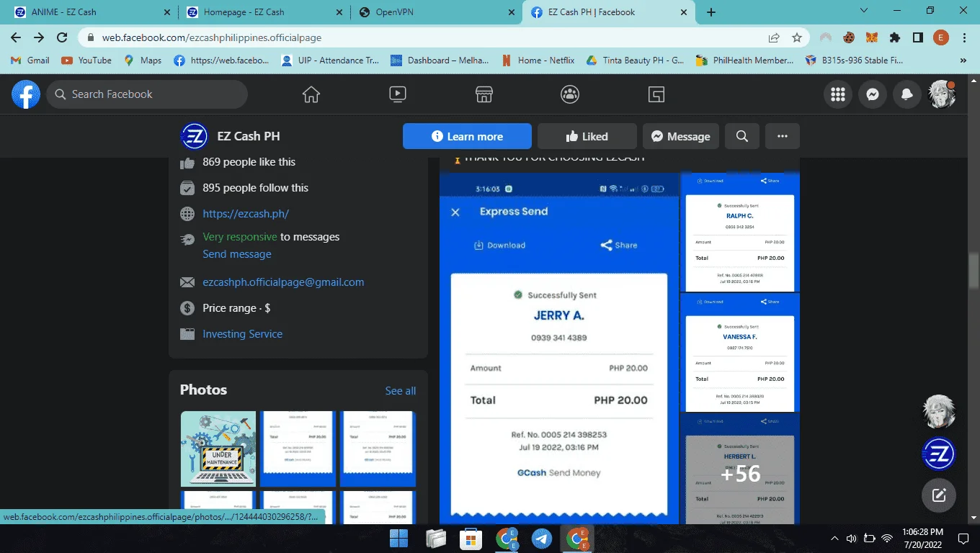This screenshot has height=553, width=980.
Task: Open a new browser tab
Action: pyautogui.click(x=711, y=12)
